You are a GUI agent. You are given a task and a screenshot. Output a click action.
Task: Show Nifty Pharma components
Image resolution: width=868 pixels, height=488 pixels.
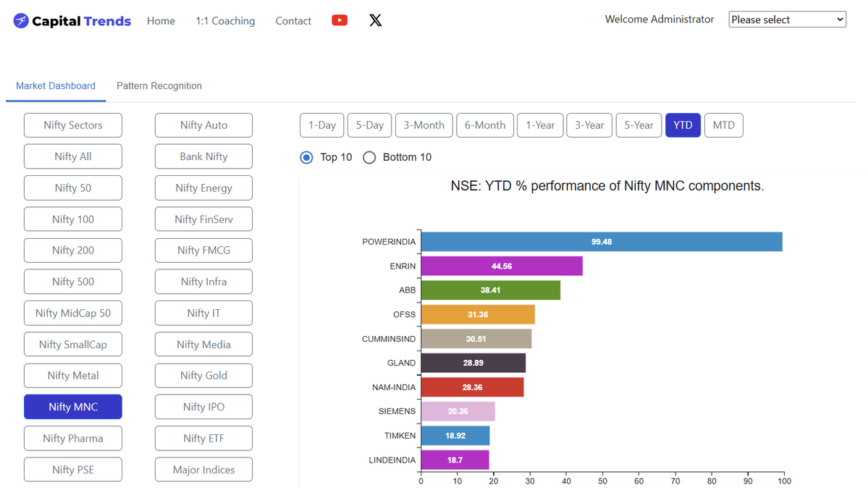(x=73, y=438)
